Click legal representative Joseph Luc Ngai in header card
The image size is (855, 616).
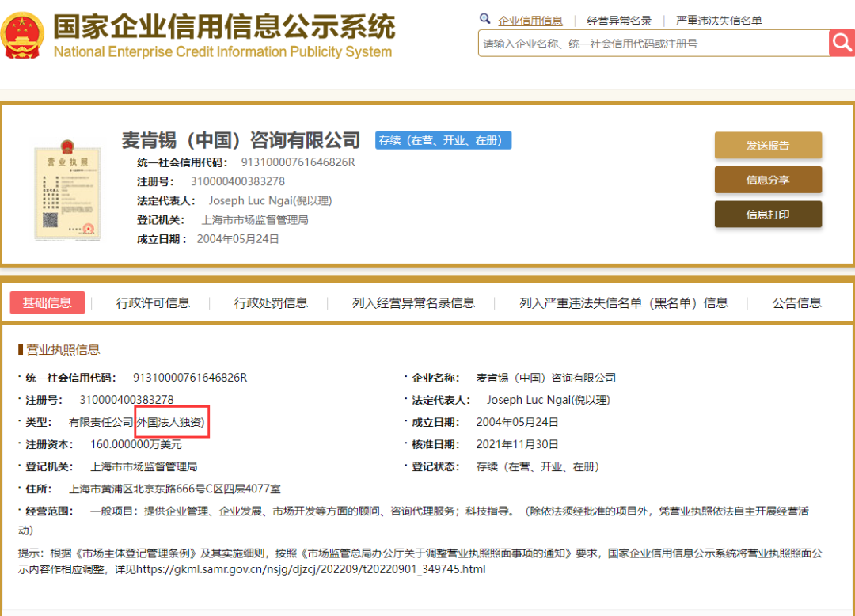[x=251, y=200]
